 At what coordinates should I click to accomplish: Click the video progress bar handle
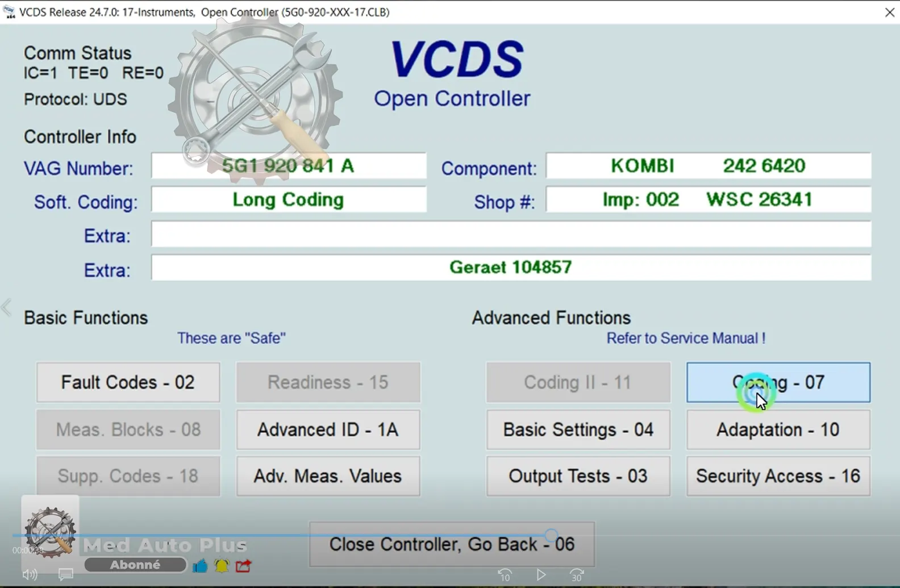pos(551,535)
